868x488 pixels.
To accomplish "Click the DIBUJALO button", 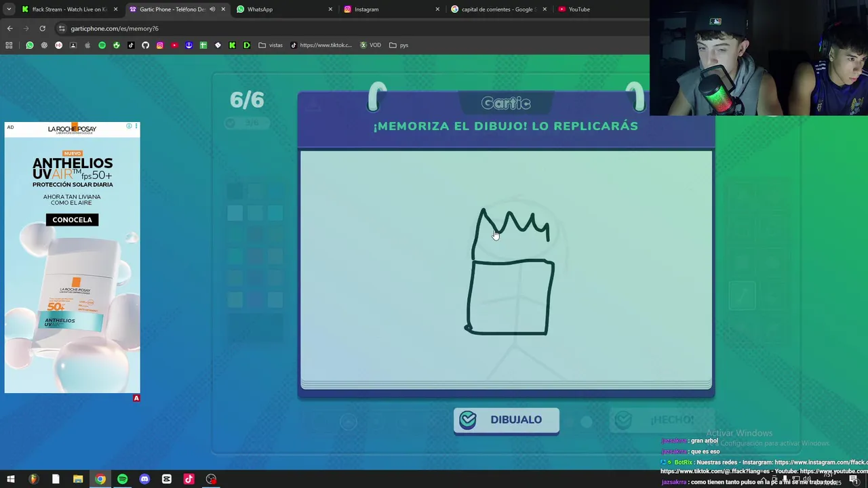I will 507,420.
